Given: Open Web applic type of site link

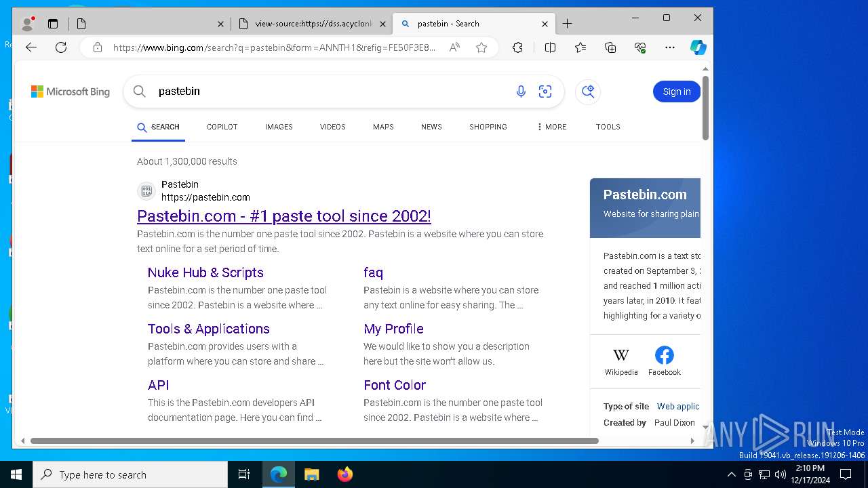Looking at the screenshot, I should [x=678, y=407].
